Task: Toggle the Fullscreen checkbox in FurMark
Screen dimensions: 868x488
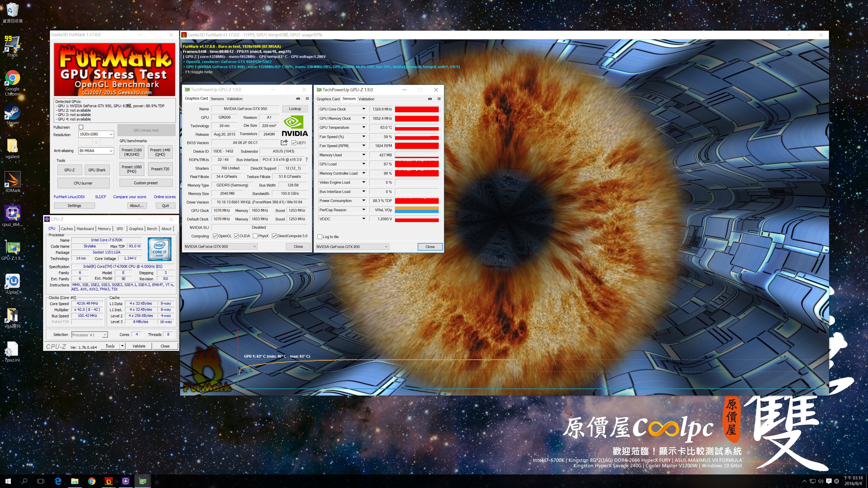Action: coord(81,127)
